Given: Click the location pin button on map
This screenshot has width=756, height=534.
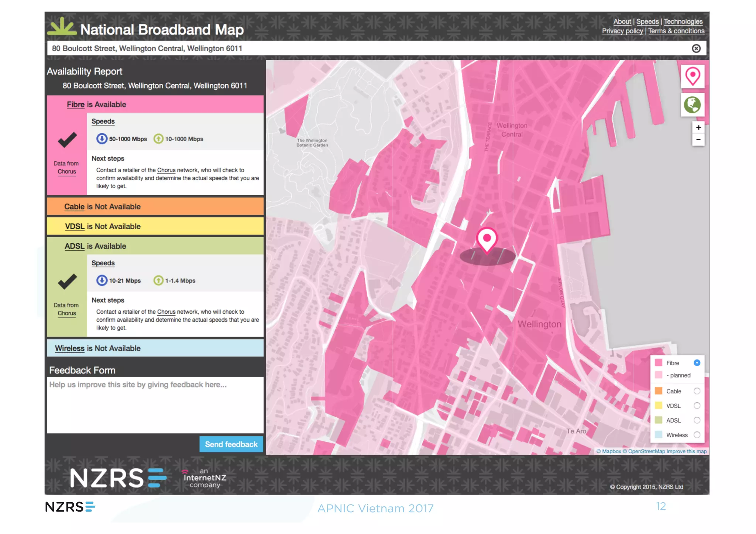Looking at the screenshot, I should click(x=693, y=76).
